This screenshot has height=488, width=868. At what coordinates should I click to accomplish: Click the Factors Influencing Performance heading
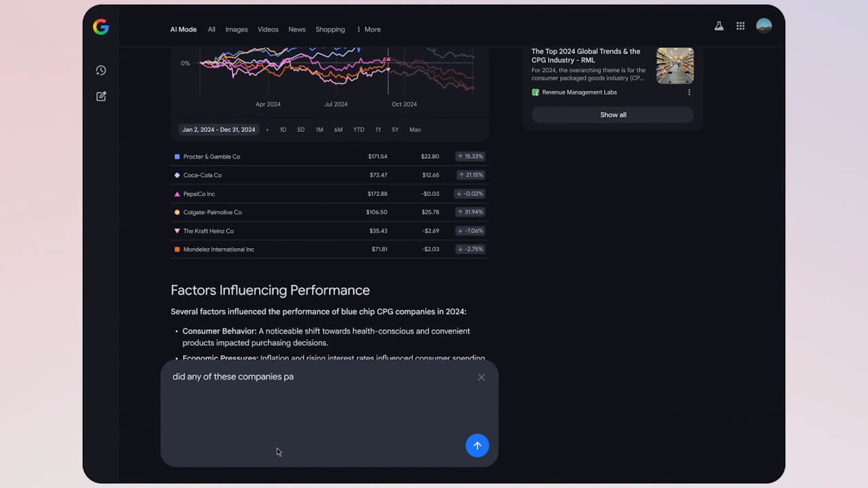(x=270, y=290)
